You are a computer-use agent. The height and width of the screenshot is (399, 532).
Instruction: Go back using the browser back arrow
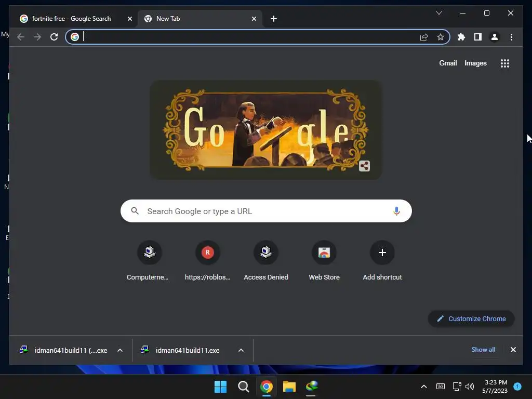click(x=21, y=37)
